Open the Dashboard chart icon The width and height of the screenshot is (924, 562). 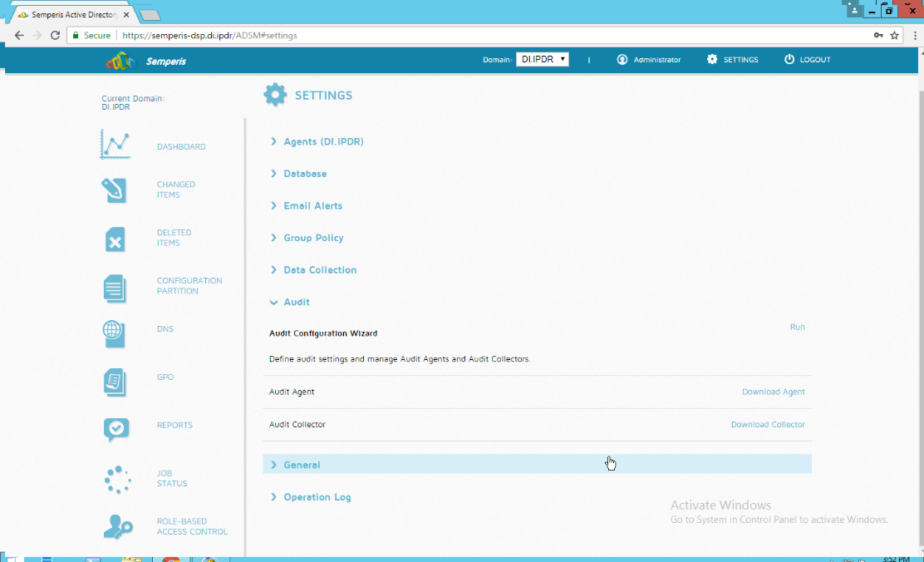click(x=116, y=145)
